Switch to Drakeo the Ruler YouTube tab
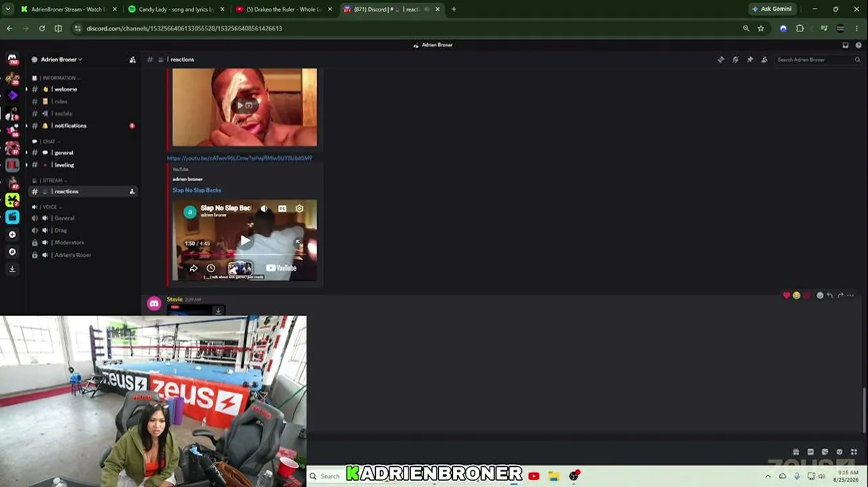This screenshot has width=868, height=487. point(285,9)
